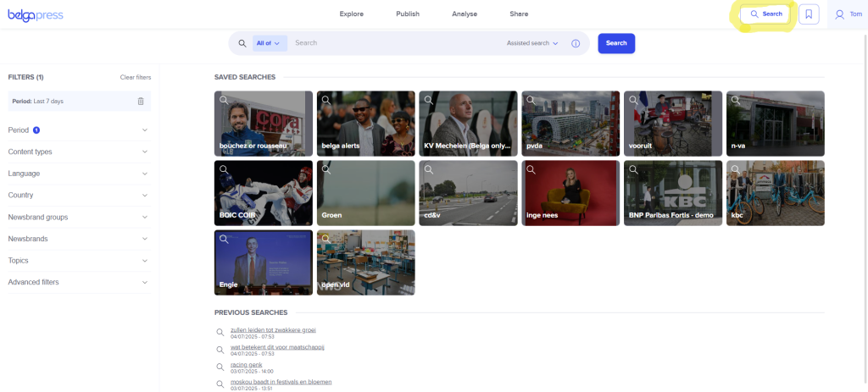Screen dimensions: 868x392
Task: Expand the Period filter section
Action: [x=79, y=130]
